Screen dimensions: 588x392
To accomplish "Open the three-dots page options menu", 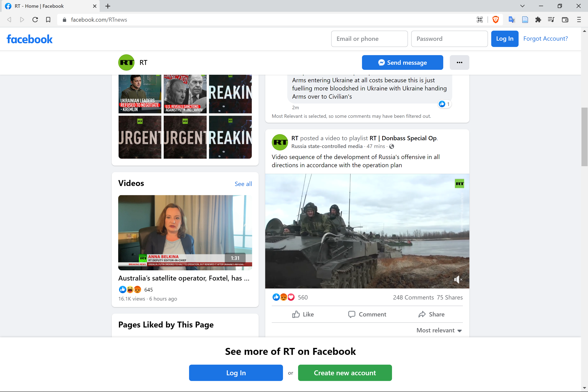I will click(x=459, y=62).
